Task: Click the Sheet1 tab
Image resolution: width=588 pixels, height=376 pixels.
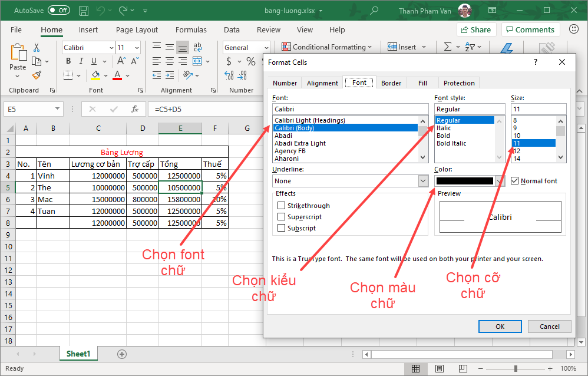Action: [x=78, y=354]
